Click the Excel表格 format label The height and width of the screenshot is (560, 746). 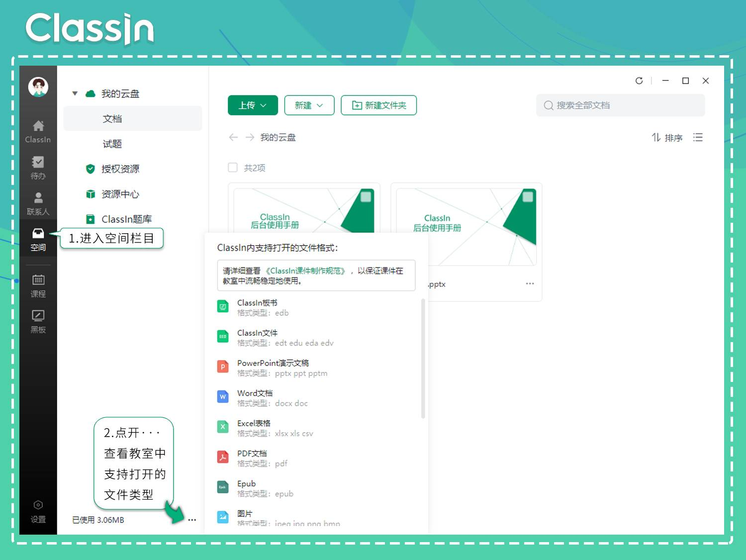[254, 423]
